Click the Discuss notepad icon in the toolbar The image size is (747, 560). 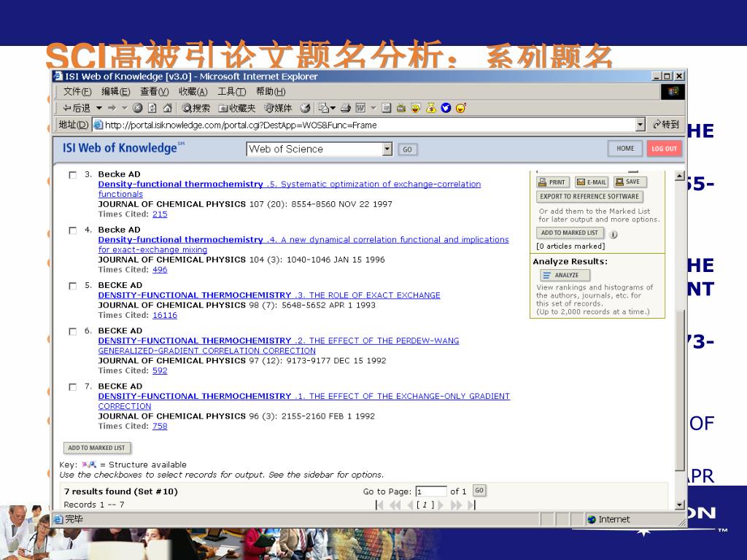click(387, 108)
